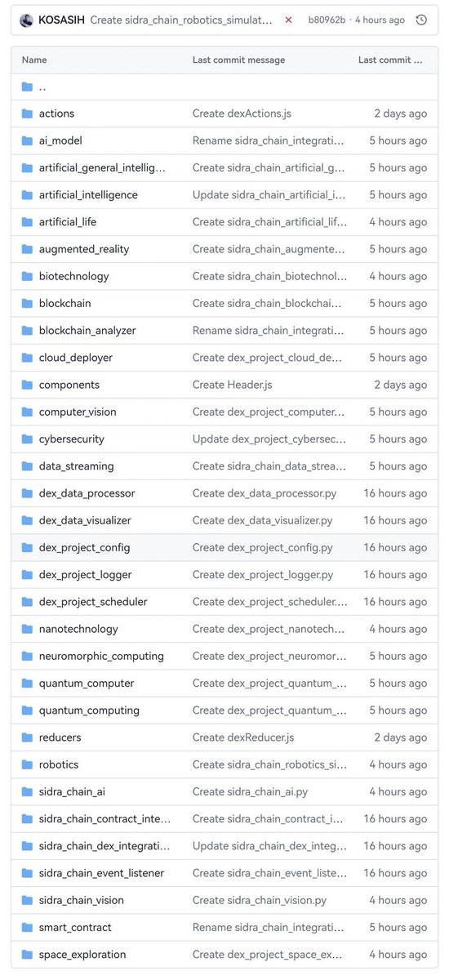Open the sidra_chain_event_listener folder

pos(101,873)
